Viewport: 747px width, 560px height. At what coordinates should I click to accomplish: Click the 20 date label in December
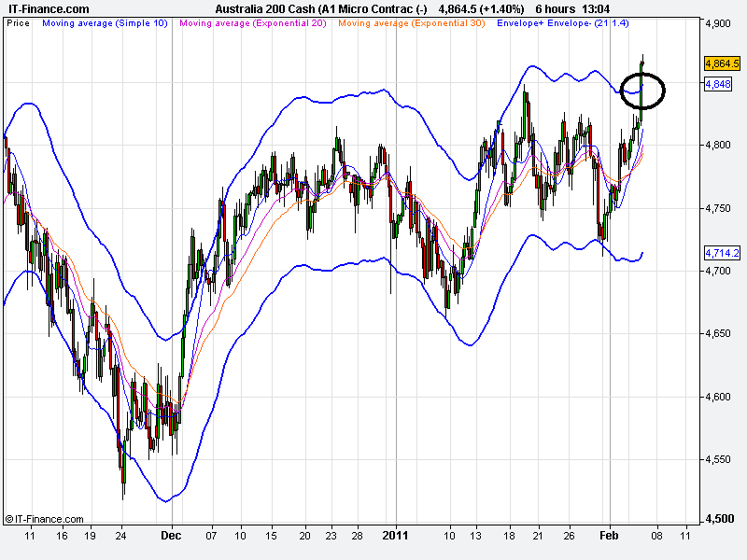[304, 536]
